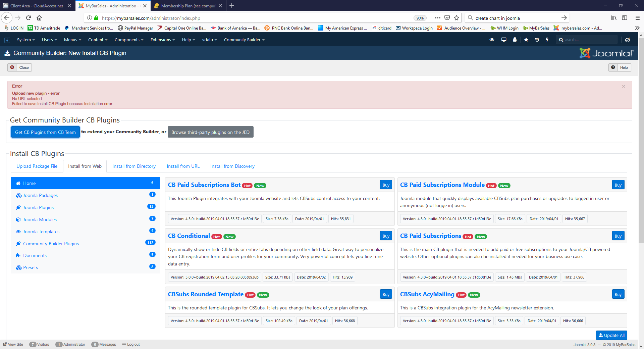Click the admin search input field
The height and width of the screenshot is (349, 644).
coord(587,40)
